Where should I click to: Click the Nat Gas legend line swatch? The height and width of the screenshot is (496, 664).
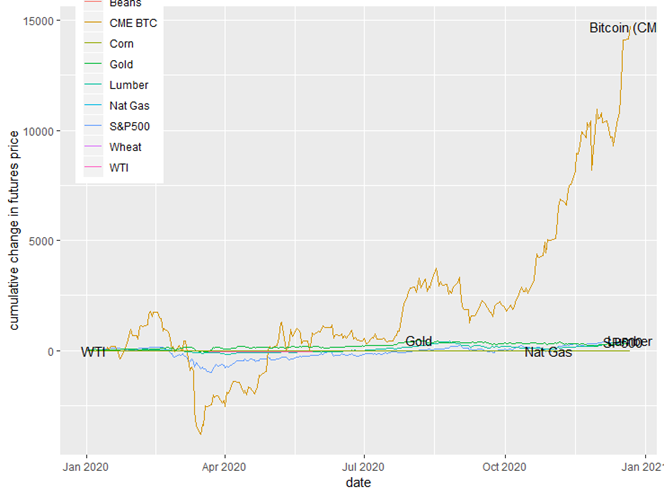[x=92, y=105]
